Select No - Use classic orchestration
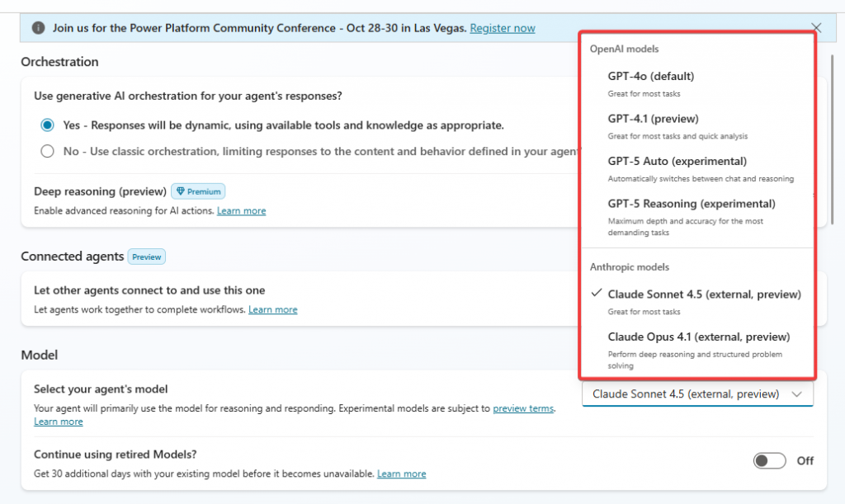 (x=47, y=151)
